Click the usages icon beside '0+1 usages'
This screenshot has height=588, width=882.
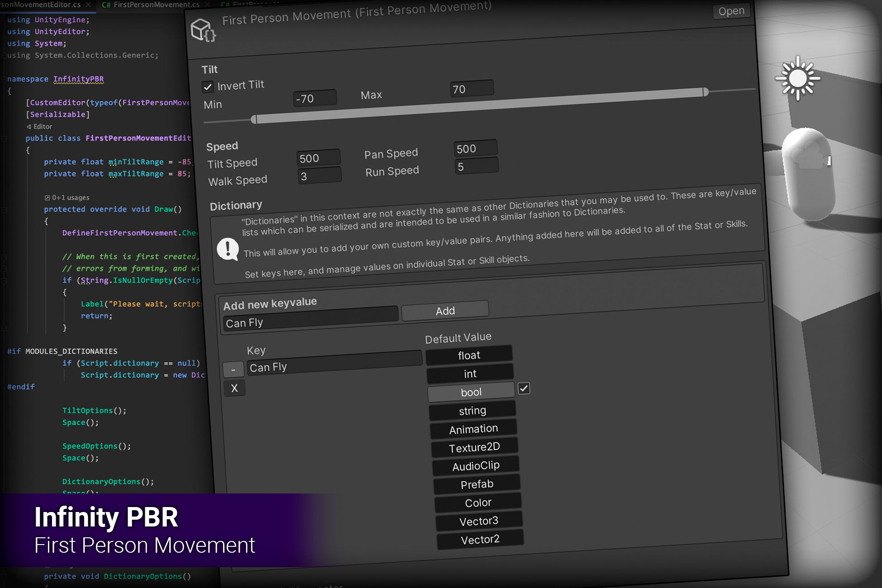[47, 198]
